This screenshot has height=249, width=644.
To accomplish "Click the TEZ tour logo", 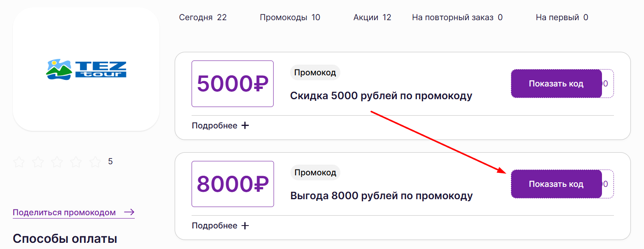I will pyautogui.click(x=86, y=70).
